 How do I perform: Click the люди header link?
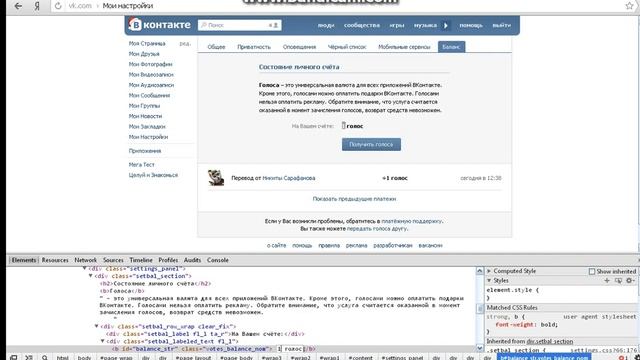point(326,25)
